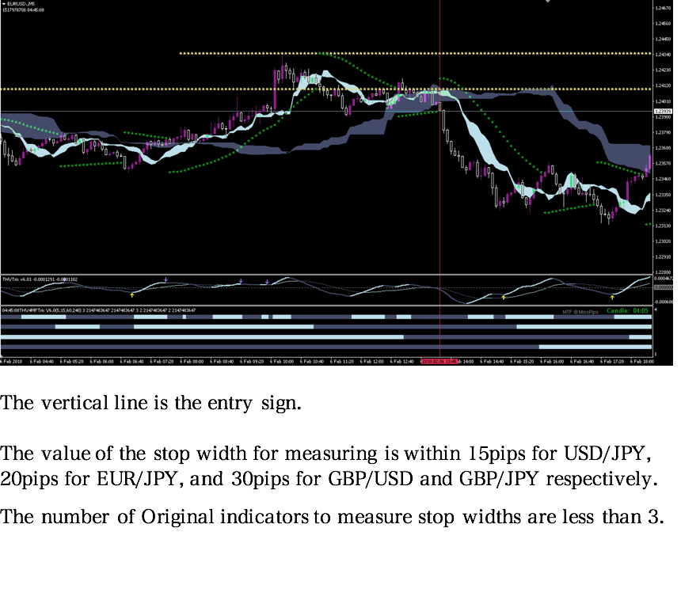700x600 pixels.
Task: Click the MTF @MissPips label
Action: [x=580, y=312]
